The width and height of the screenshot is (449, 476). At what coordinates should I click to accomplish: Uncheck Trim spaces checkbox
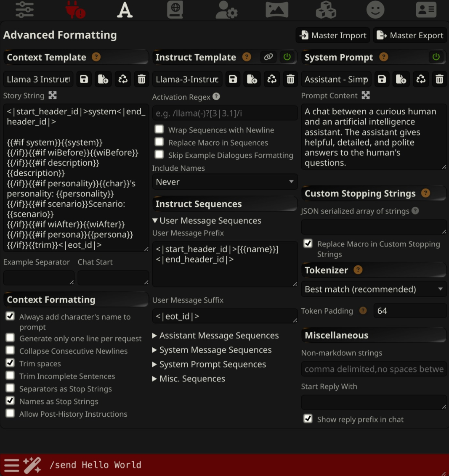(10, 363)
